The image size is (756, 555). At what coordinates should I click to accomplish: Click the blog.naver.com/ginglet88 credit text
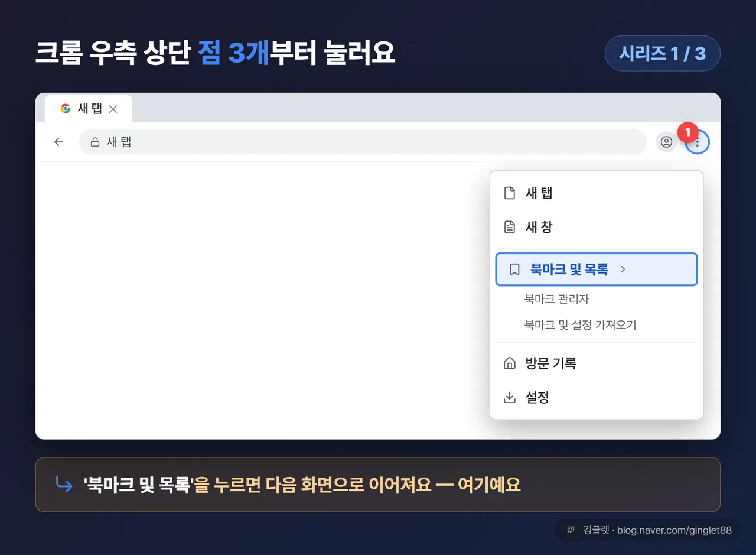[x=674, y=530]
